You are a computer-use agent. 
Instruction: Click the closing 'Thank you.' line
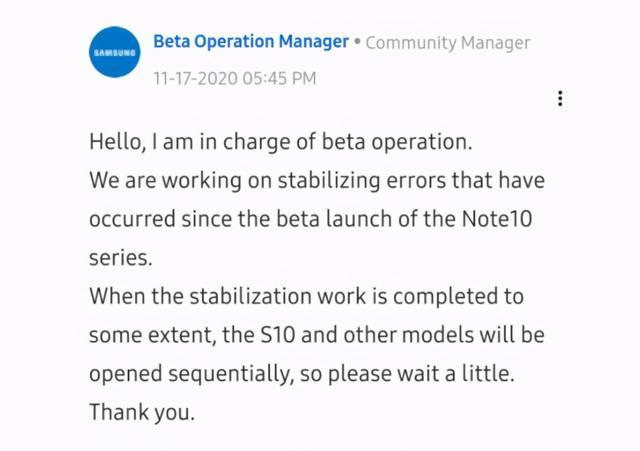(141, 411)
